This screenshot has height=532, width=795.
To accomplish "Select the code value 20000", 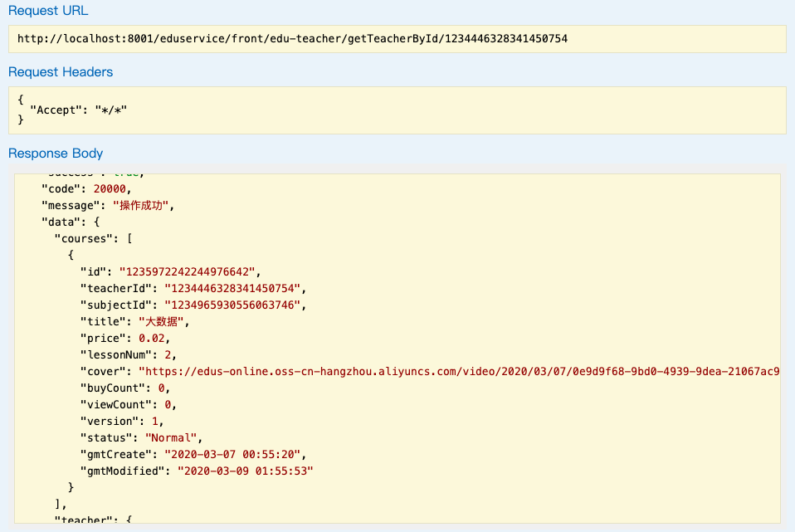I will 110,189.
